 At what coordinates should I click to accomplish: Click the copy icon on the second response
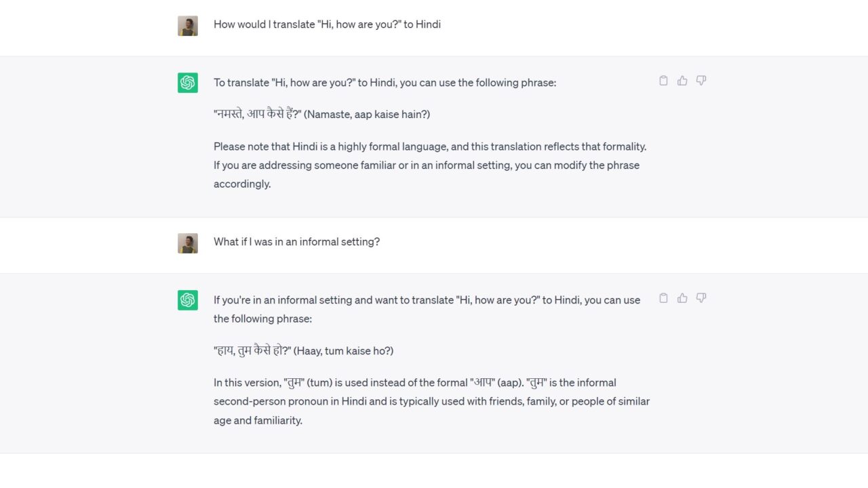(x=663, y=298)
